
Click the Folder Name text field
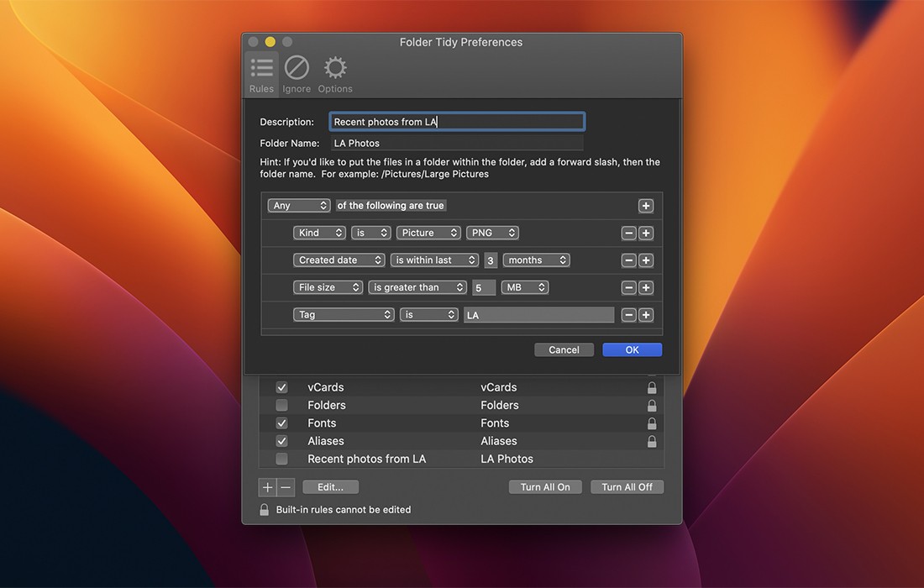pyautogui.click(x=456, y=144)
